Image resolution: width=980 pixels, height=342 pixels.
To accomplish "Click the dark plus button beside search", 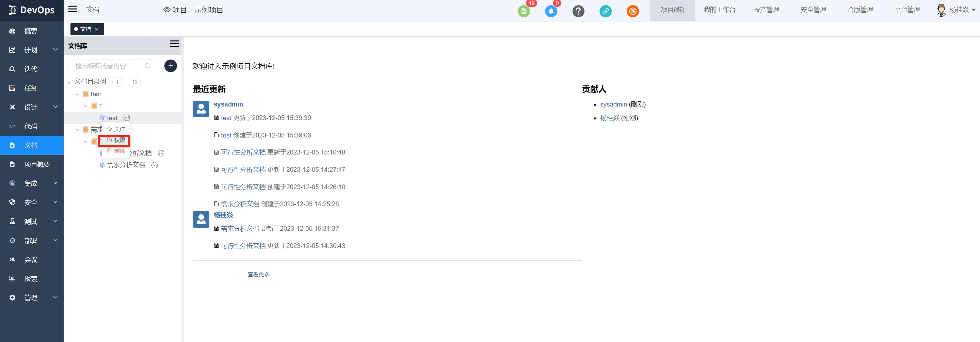I will coord(171,66).
